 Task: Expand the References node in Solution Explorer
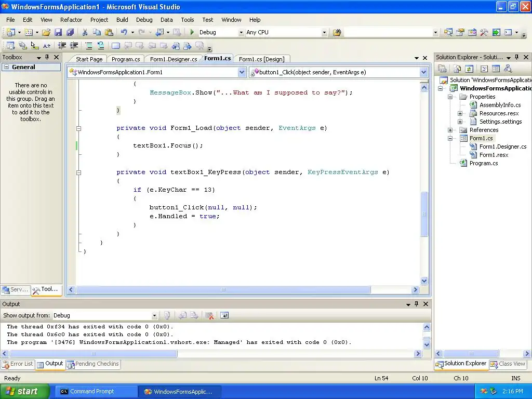coord(450,130)
